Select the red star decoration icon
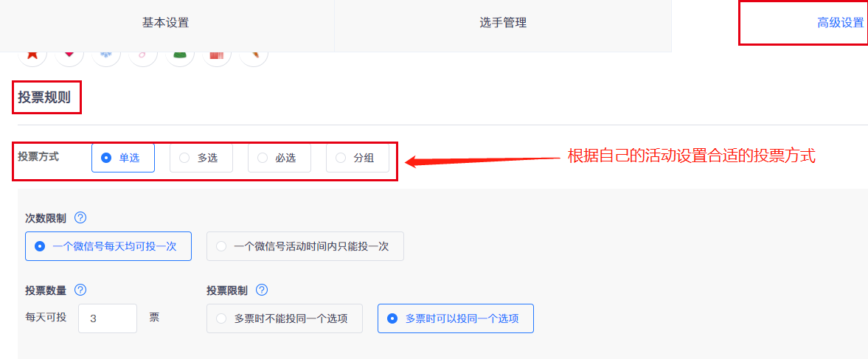 32,57
